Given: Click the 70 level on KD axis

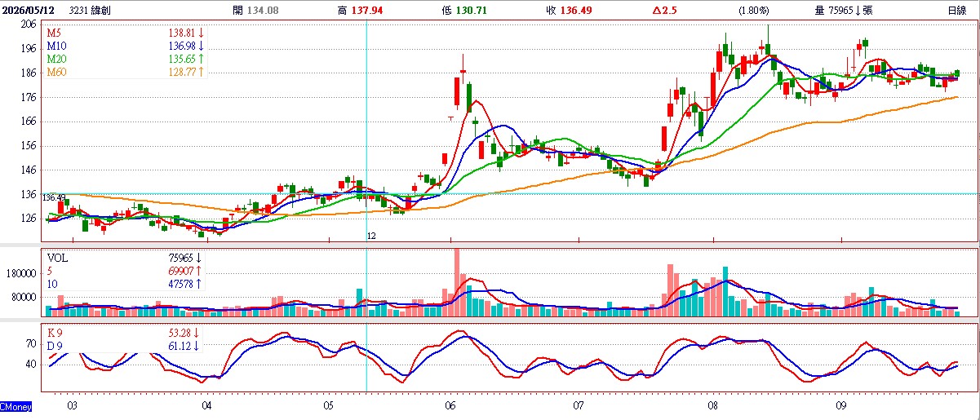Looking at the screenshot, I should pyautogui.click(x=32, y=343).
